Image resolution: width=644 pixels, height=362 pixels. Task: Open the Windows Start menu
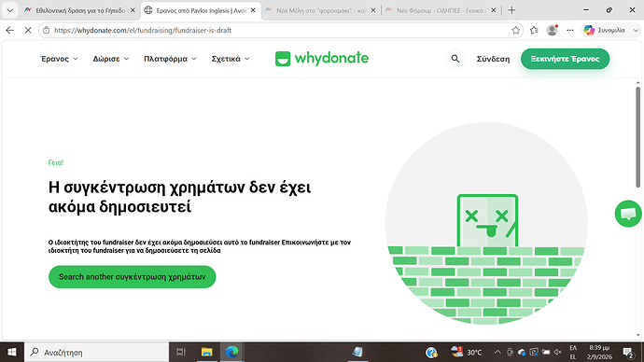coord(12,352)
